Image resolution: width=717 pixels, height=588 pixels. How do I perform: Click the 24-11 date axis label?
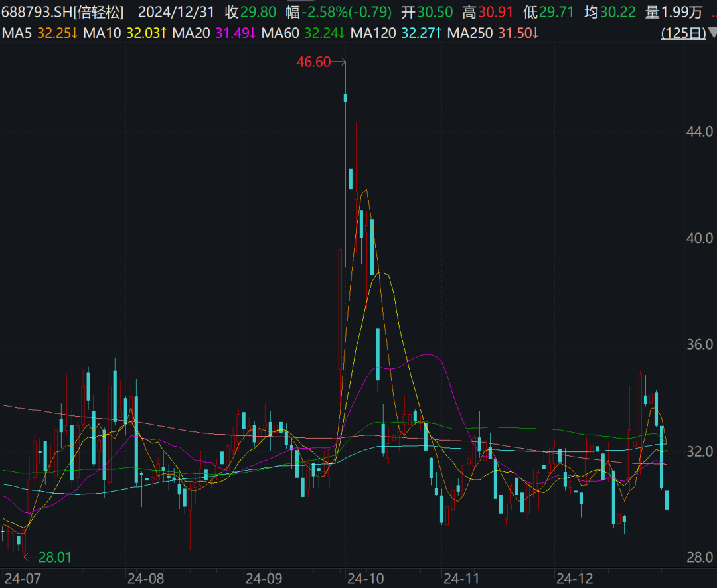coord(461,579)
